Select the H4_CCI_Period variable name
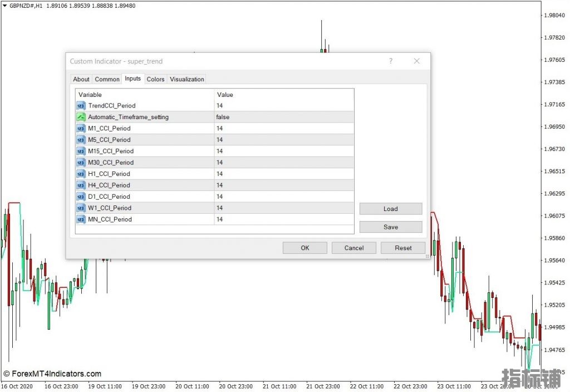 [x=109, y=185]
